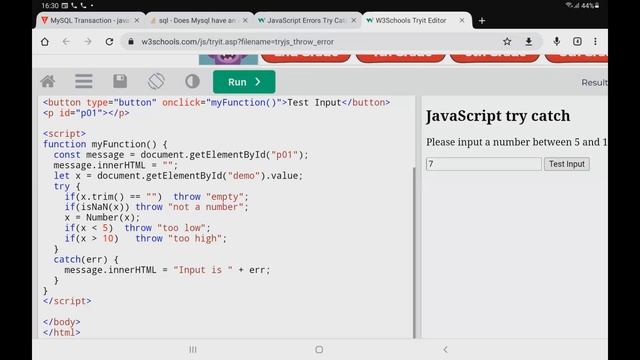Click the Test Input button

[x=567, y=164]
